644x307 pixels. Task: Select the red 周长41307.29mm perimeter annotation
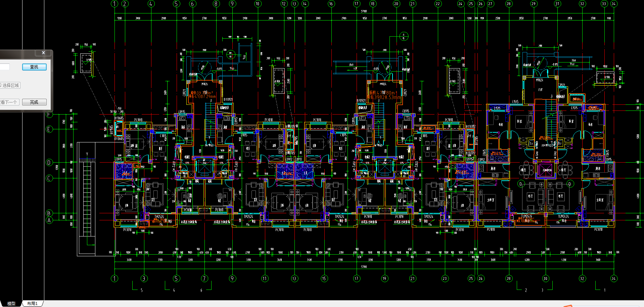[x=201, y=96]
